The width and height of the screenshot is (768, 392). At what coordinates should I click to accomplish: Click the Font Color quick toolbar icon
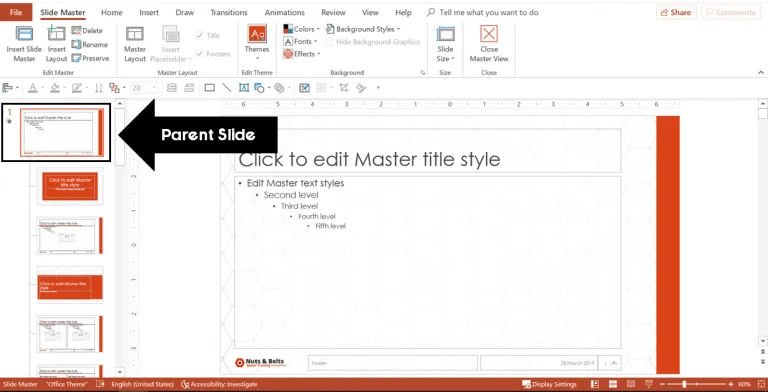[33, 88]
